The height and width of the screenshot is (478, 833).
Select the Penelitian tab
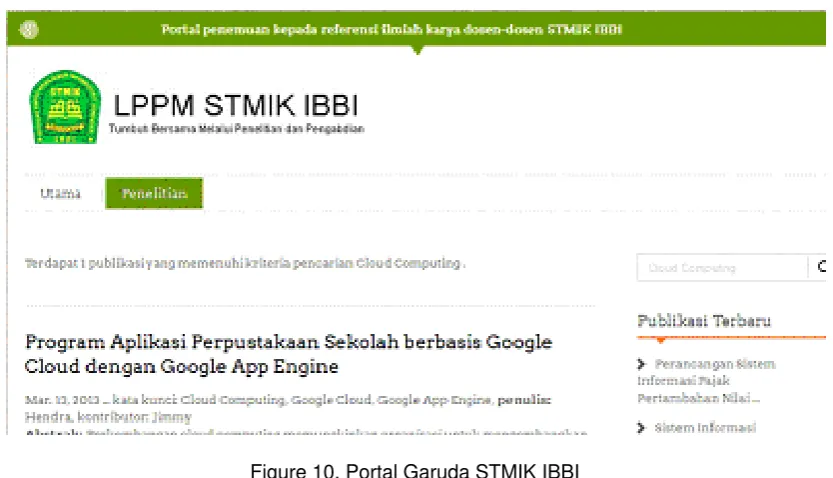[154, 193]
